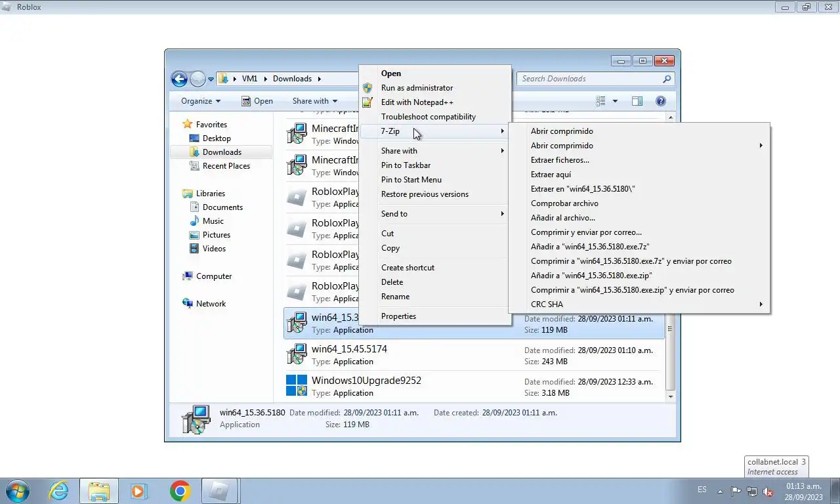Choose Copy in context menu
Screen dimensions: 840x504
[x=434, y=248]
